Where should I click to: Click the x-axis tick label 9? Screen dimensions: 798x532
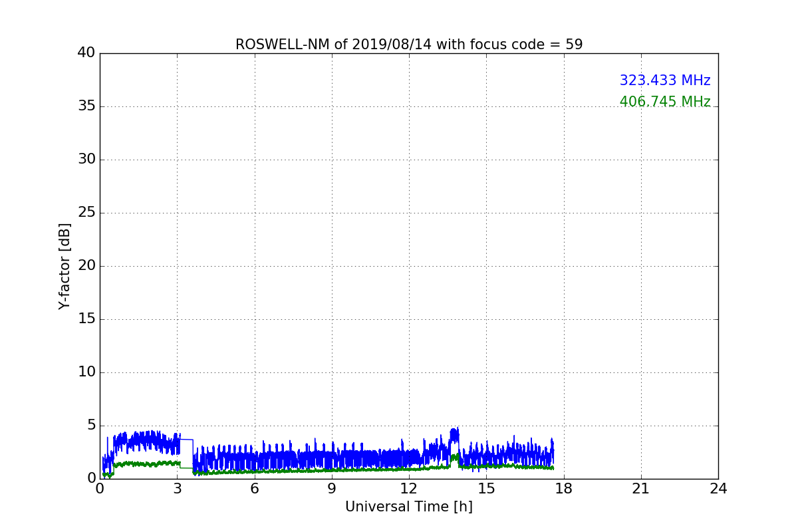(332, 489)
